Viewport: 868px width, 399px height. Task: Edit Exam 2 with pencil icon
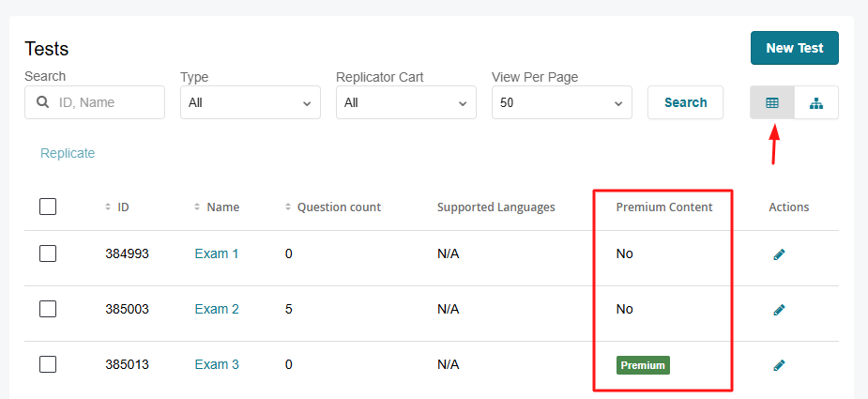coord(779,310)
